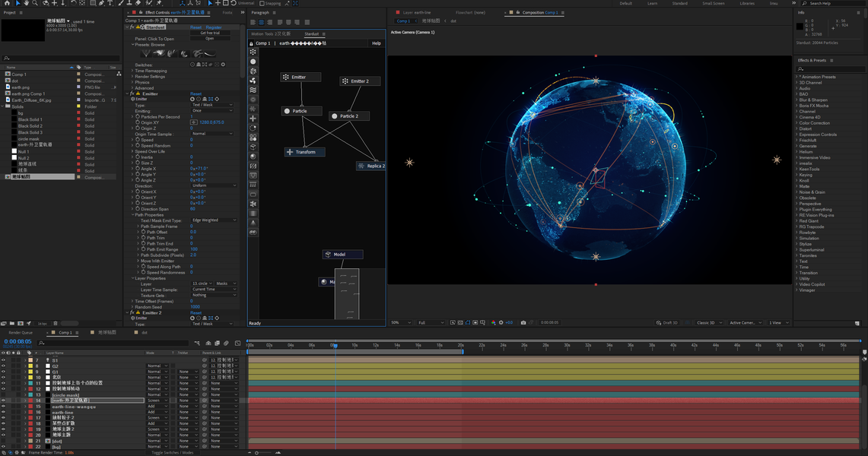868x456 pixels.
Task: Toggle the Stardust panel lock icon
Action: 251,43
